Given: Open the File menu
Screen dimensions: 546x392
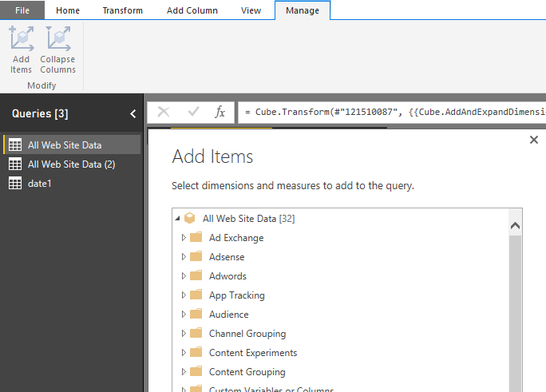Looking at the screenshot, I should point(22,10).
